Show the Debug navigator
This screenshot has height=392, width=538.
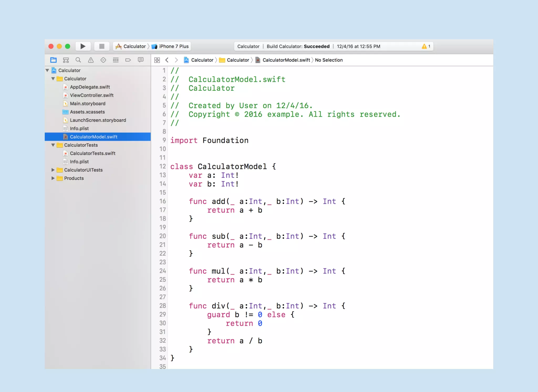point(116,60)
